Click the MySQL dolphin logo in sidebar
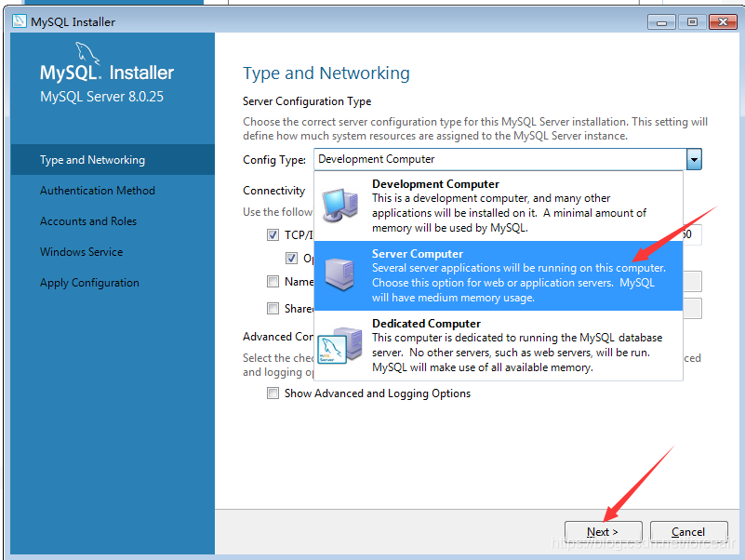745x560 pixels. click(x=87, y=53)
